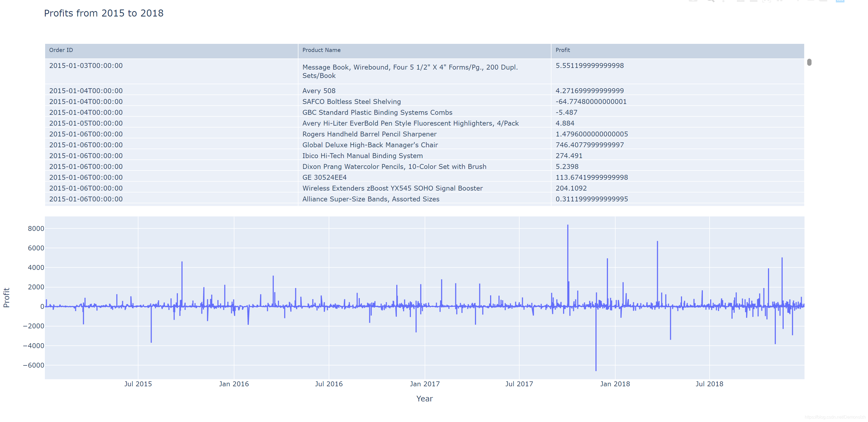
Task: Click the Autoscale icon in modebar
Action: point(767,1)
